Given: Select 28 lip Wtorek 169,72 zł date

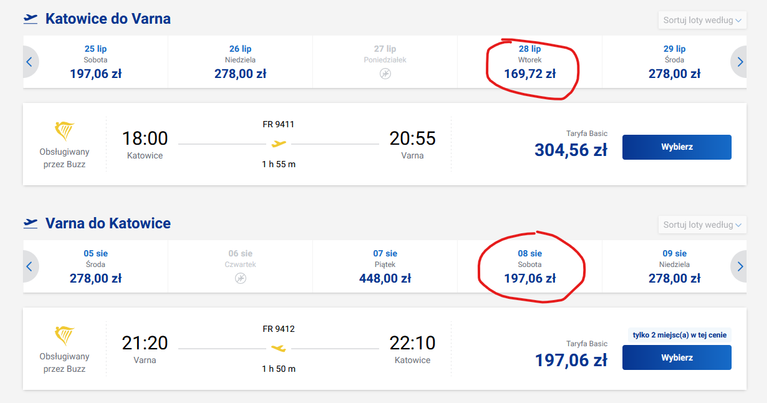Looking at the screenshot, I should (530, 62).
